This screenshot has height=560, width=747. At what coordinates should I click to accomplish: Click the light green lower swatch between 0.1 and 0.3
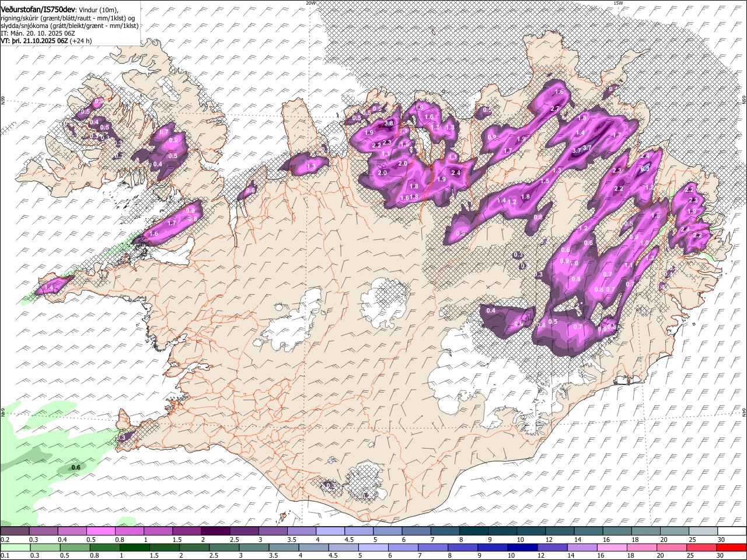(x=15, y=548)
